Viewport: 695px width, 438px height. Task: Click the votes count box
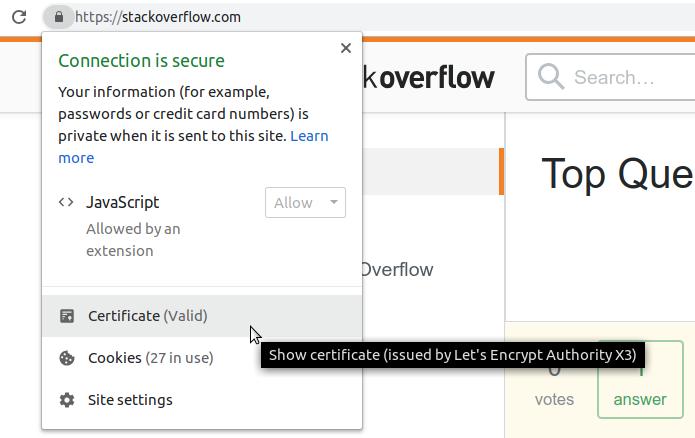tap(554, 386)
